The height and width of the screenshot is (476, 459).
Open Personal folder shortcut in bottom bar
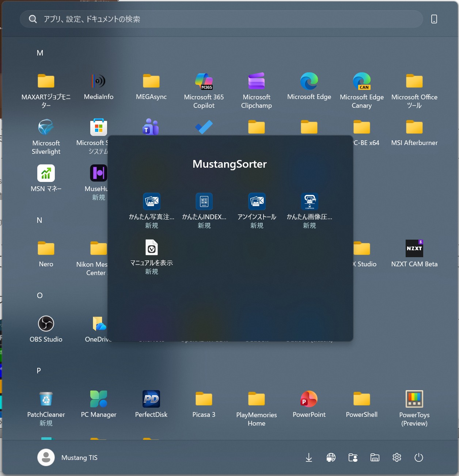[x=353, y=457]
